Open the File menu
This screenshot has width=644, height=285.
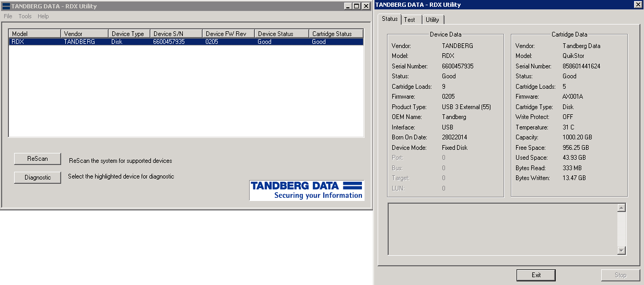(x=8, y=16)
